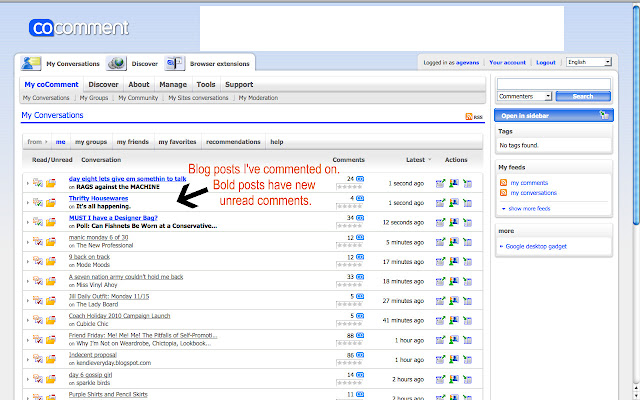The image size is (640, 400).
Task: Toggle read/unread icon on MUST I have a Designer Bag row
Action: click(x=38, y=222)
